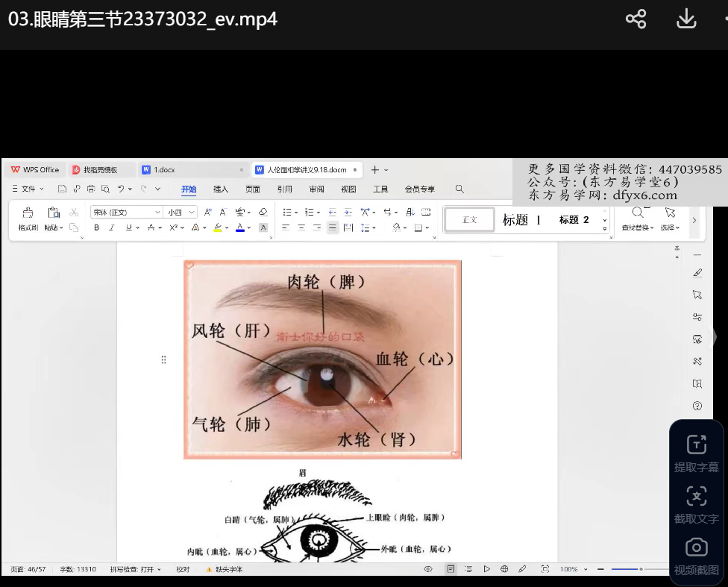
Task: Click the new tab plus button
Action: click(375, 170)
